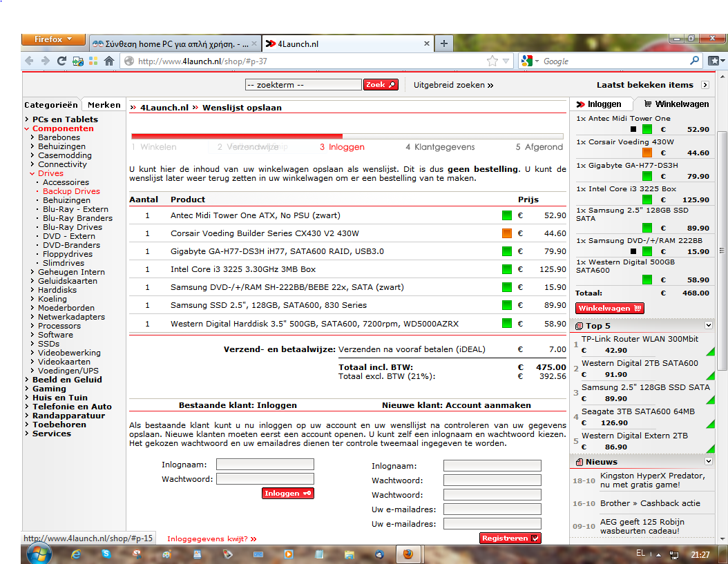Open the media player taskbar icon
This screenshot has height=564, width=728.
288,554
